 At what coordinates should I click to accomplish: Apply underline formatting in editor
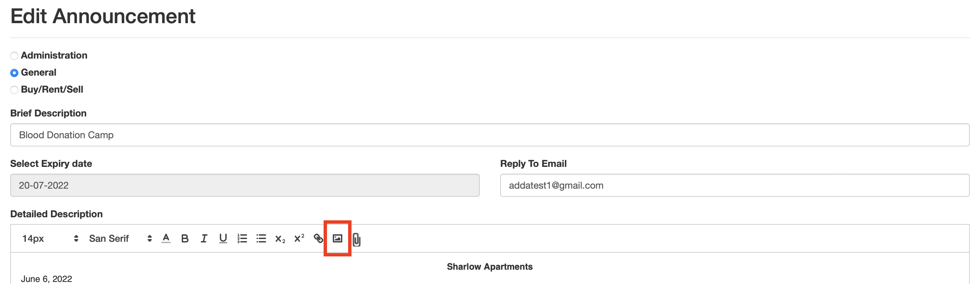223,238
